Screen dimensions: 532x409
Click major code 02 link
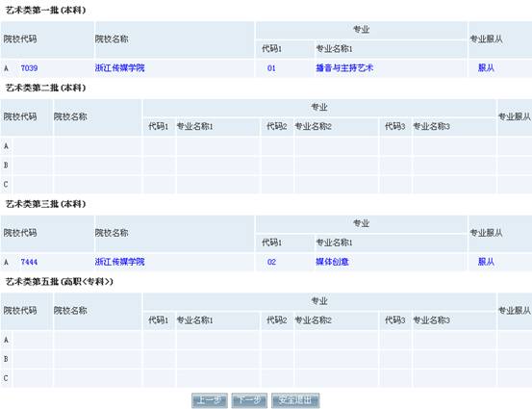click(x=271, y=262)
